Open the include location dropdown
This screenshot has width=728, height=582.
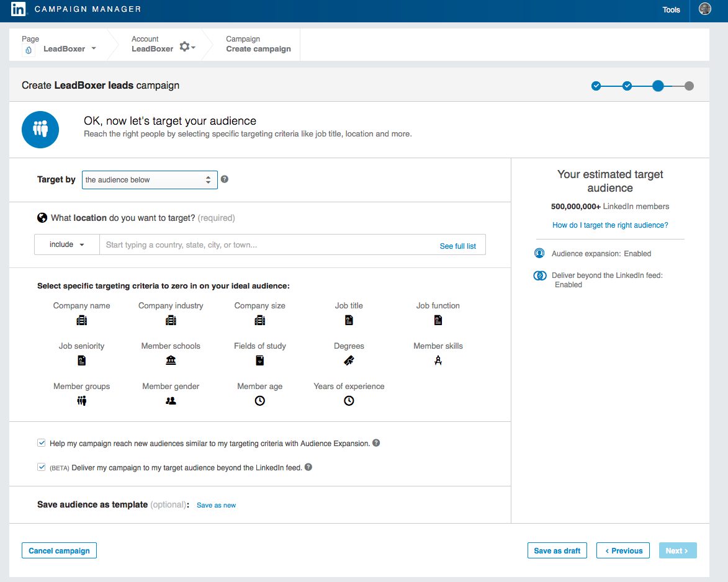click(67, 244)
